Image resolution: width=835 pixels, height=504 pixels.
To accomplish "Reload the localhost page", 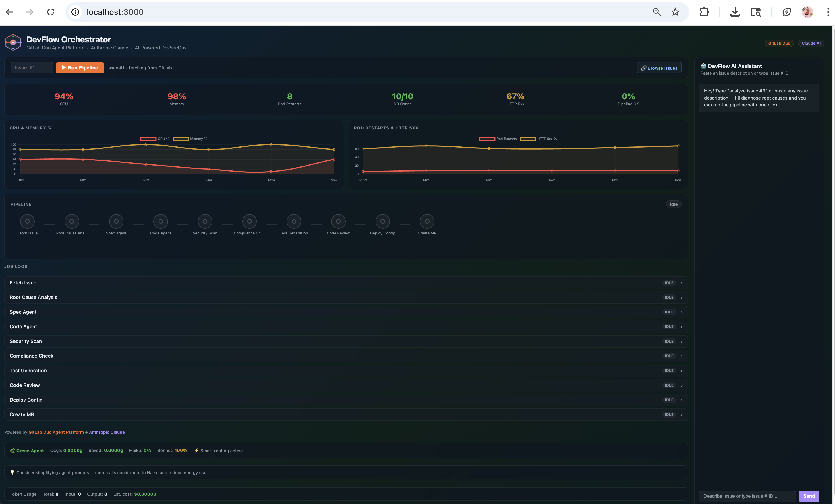I will pyautogui.click(x=51, y=12).
